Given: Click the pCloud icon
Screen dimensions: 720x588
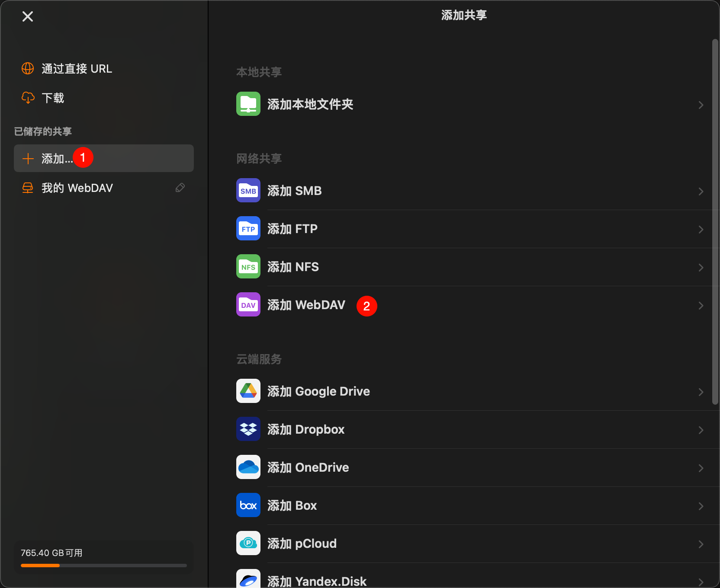Looking at the screenshot, I should [248, 543].
